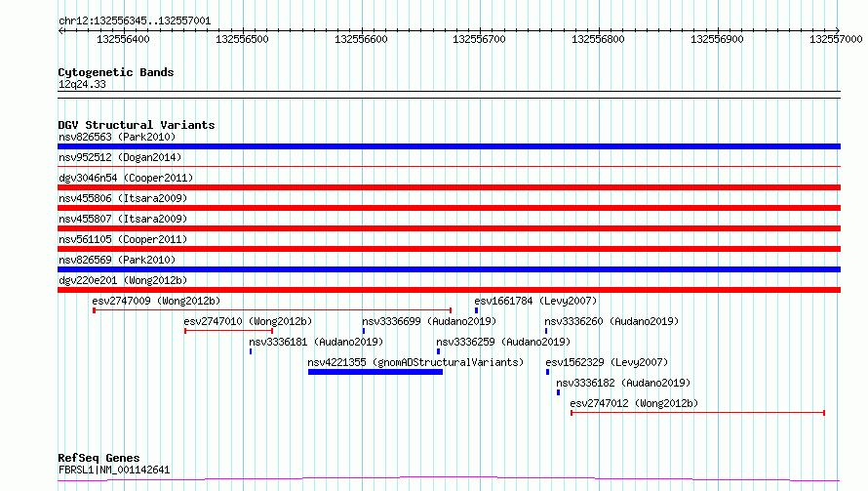Click the black cytogenetic band line
The height and width of the screenshot is (491, 868).
(449, 95)
